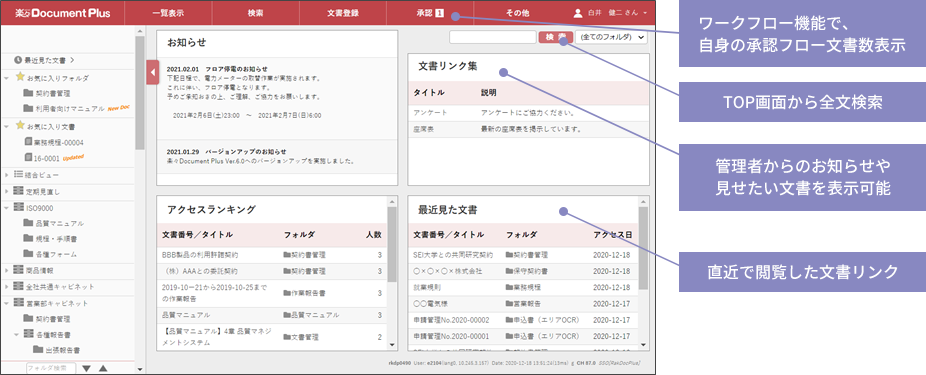Viewport: 926px width, 375px height.
Task: Click the cabinet icon of ISO9000
Action: (18, 207)
